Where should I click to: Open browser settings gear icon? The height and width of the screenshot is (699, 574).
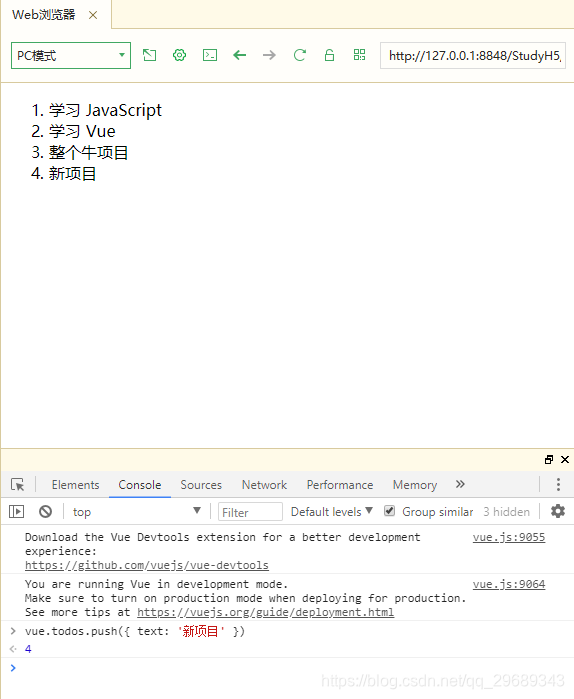click(179, 55)
